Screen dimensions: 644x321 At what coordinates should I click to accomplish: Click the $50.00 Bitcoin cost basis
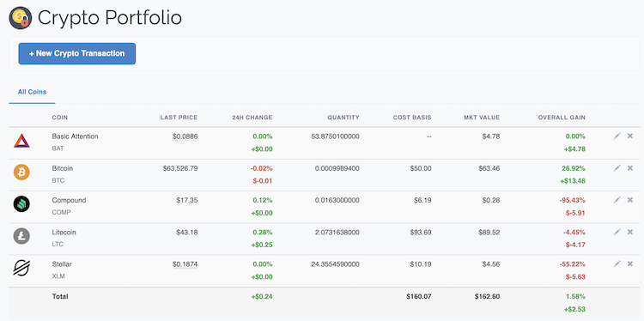[x=421, y=168]
